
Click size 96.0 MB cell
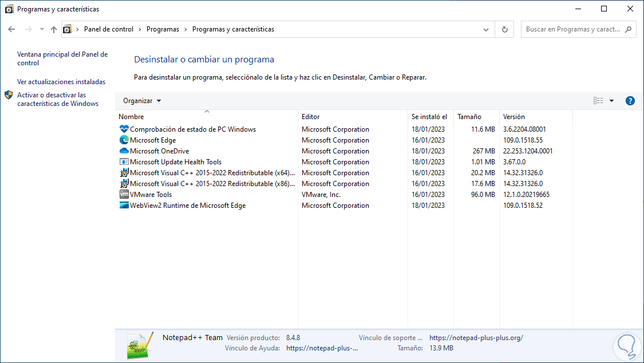(x=483, y=195)
